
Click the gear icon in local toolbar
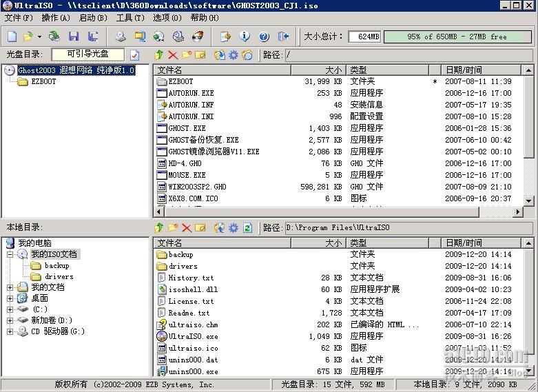(234, 227)
